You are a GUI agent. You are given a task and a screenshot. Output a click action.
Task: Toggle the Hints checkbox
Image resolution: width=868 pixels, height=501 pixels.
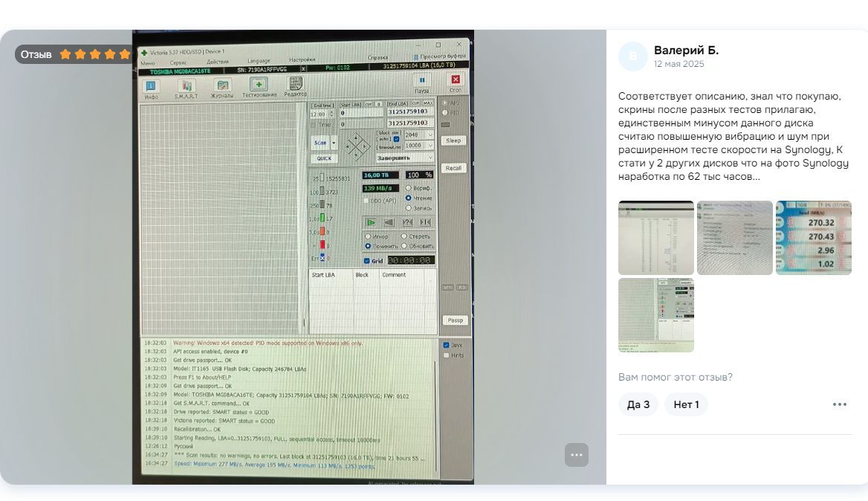click(446, 355)
